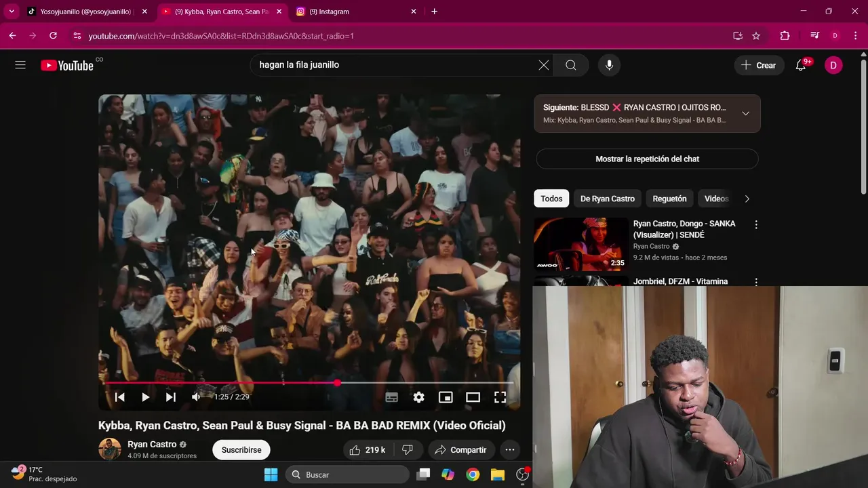
Task: Seek using the red progress bar
Action: pos(309,383)
